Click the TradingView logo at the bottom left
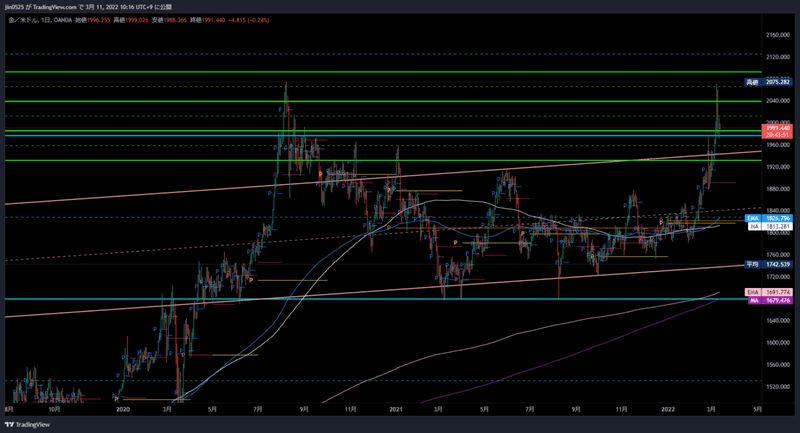Viewport: 800px width, 433px height. point(27,424)
